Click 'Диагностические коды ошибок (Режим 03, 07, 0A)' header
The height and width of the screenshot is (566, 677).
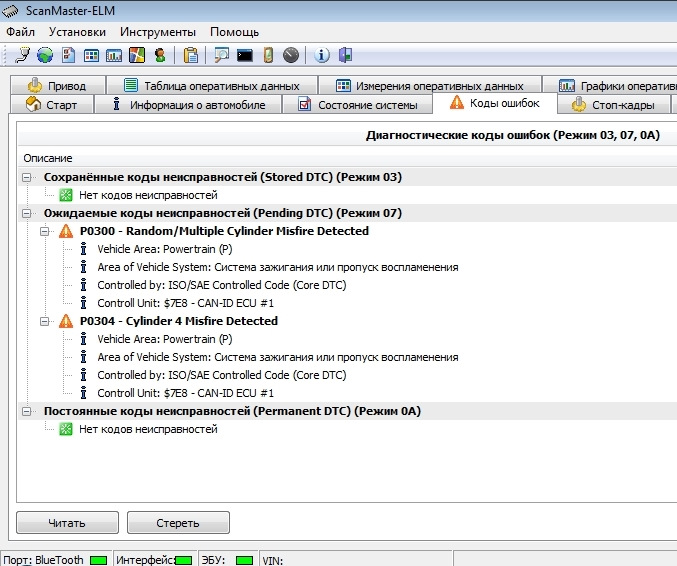click(512, 135)
